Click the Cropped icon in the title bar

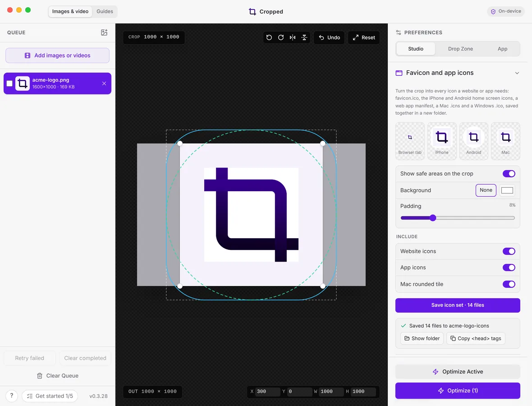(x=252, y=12)
